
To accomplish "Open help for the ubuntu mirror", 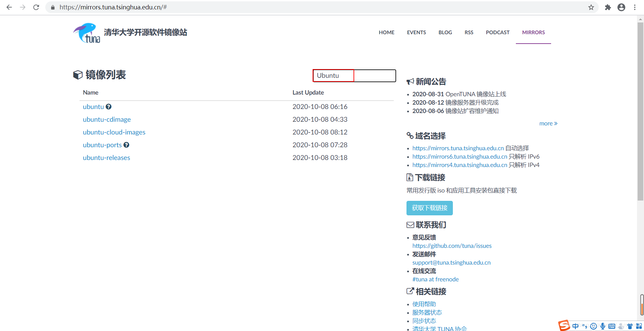I will [109, 107].
